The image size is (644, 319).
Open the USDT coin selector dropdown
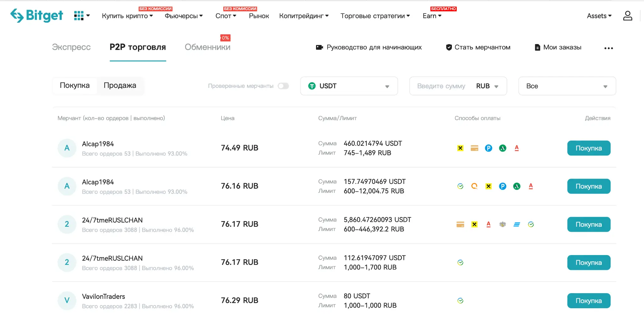[349, 86]
